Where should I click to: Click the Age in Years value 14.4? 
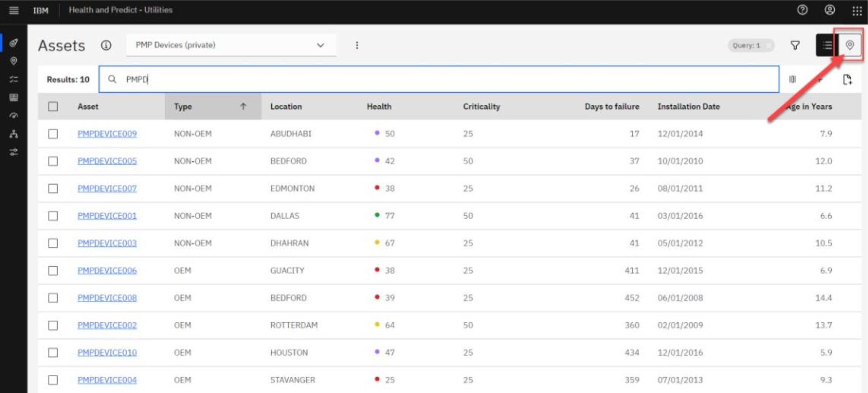(824, 298)
